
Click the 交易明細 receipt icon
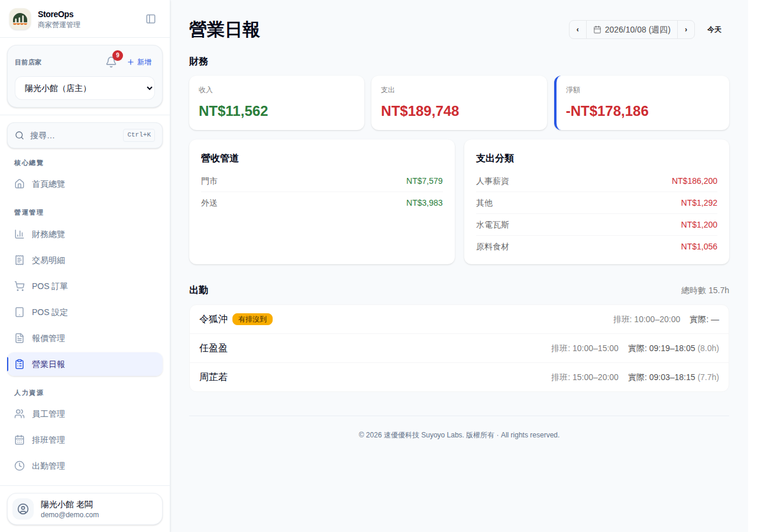(x=20, y=260)
